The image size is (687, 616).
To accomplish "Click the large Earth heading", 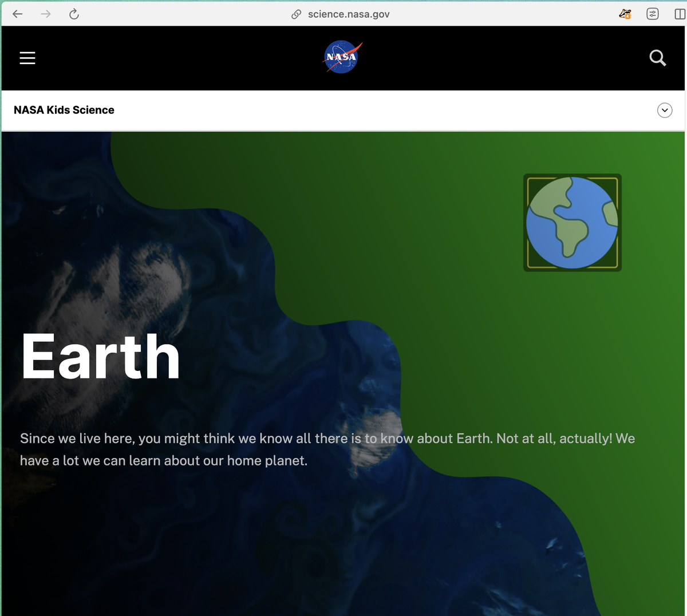I will pyautogui.click(x=101, y=357).
